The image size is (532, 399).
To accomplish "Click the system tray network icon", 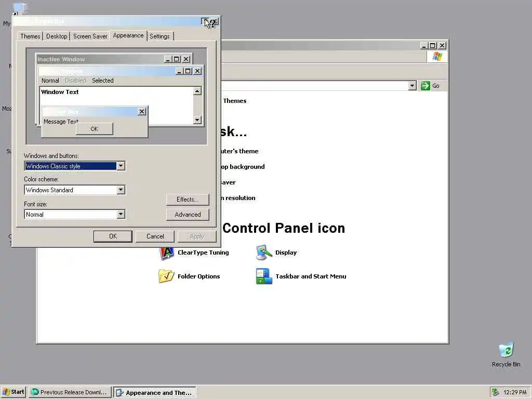I will [x=495, y=392].
